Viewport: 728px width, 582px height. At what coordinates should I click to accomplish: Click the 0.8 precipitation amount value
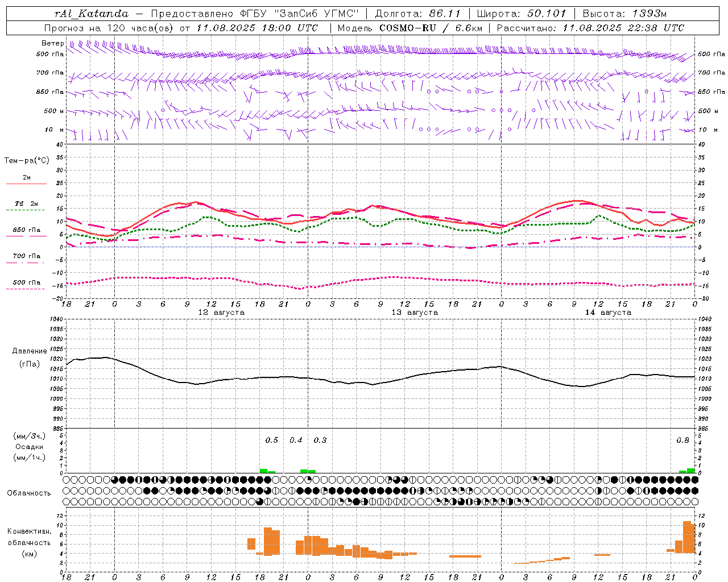coord(682,440)
